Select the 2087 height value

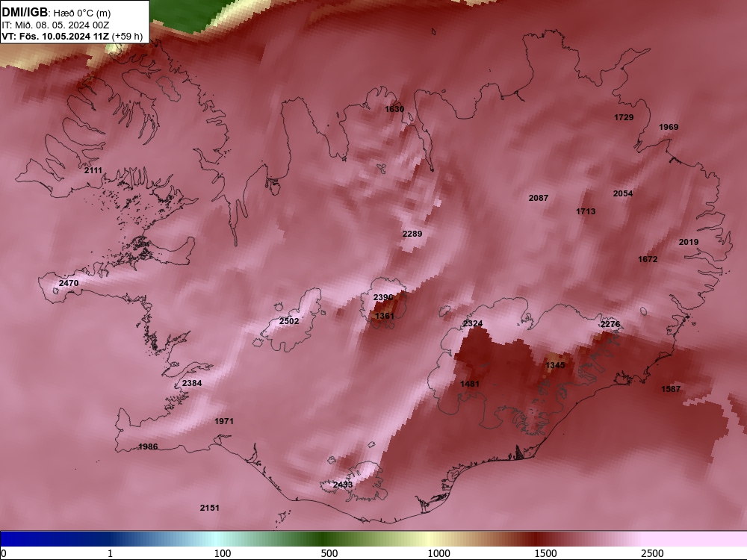click(539, 198)
